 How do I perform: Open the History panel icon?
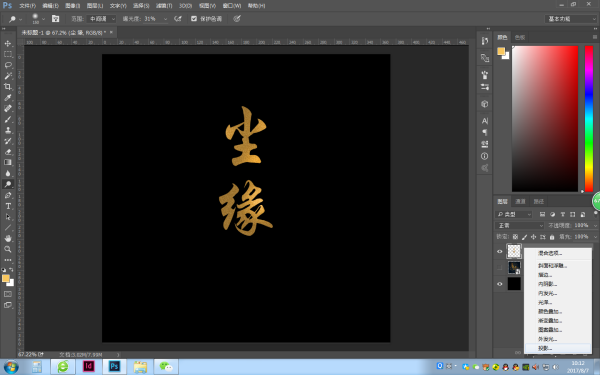[x=484, y=41]
